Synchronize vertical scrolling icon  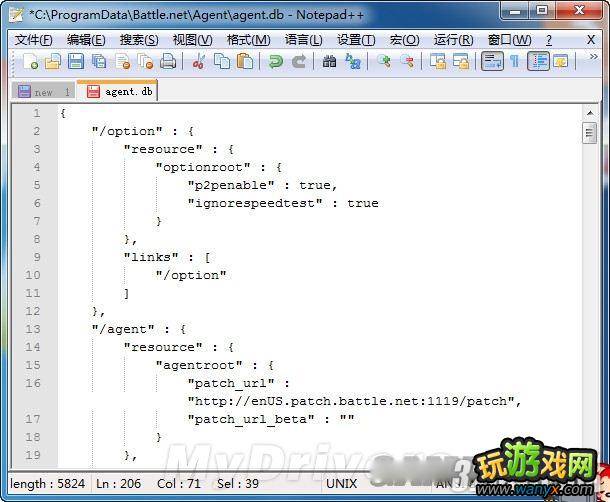(x=438, y=61)
